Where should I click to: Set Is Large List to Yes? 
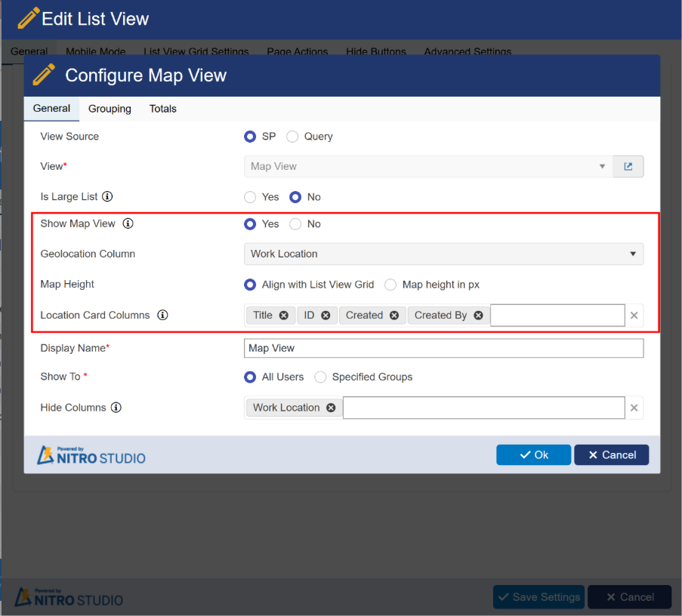pos(250,197)
